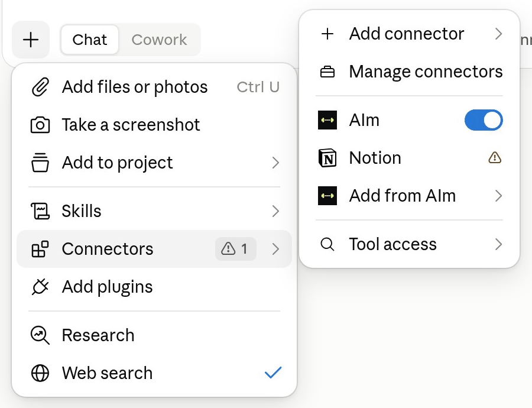Viewport: 532px width, 408px height.
Task: Click the Skills label text
Action: [82, 211]
